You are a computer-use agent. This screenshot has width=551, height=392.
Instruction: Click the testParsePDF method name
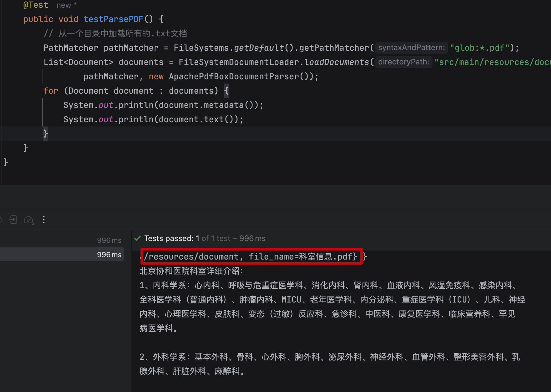click(x=113, y=19)
